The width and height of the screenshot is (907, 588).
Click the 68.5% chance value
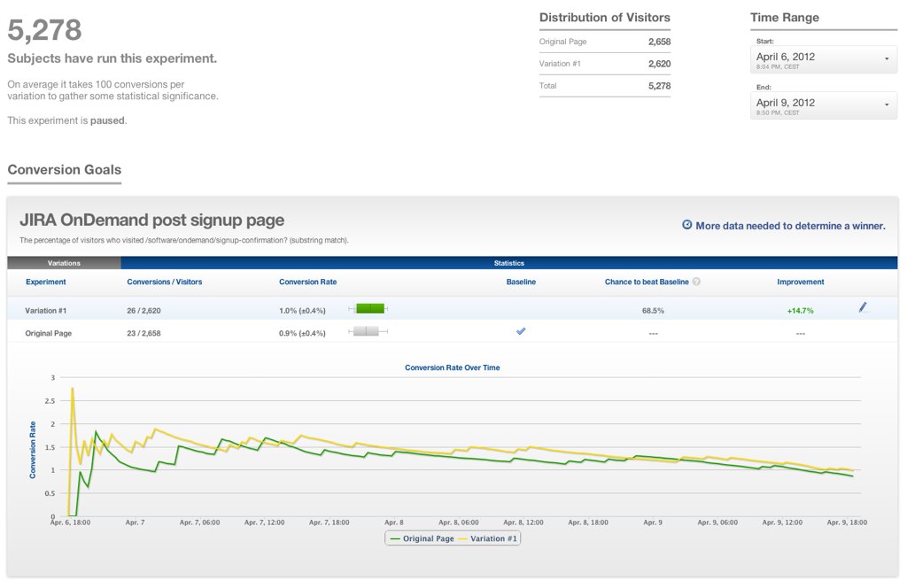[x=653, y=311]
